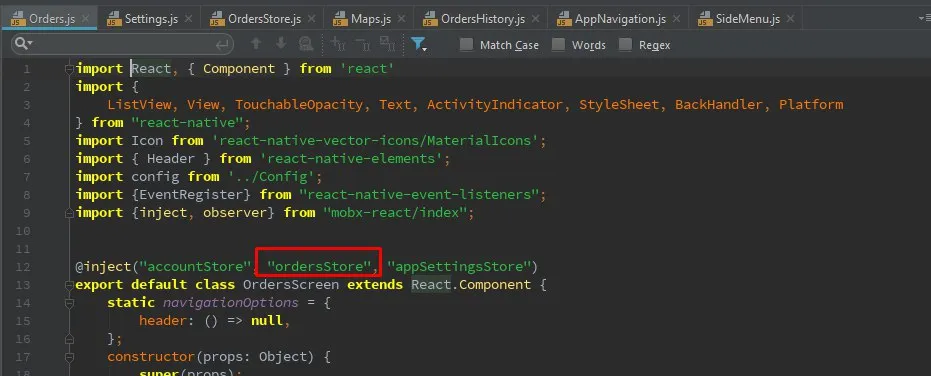Click the '../Config' import path

coord(270,176)
